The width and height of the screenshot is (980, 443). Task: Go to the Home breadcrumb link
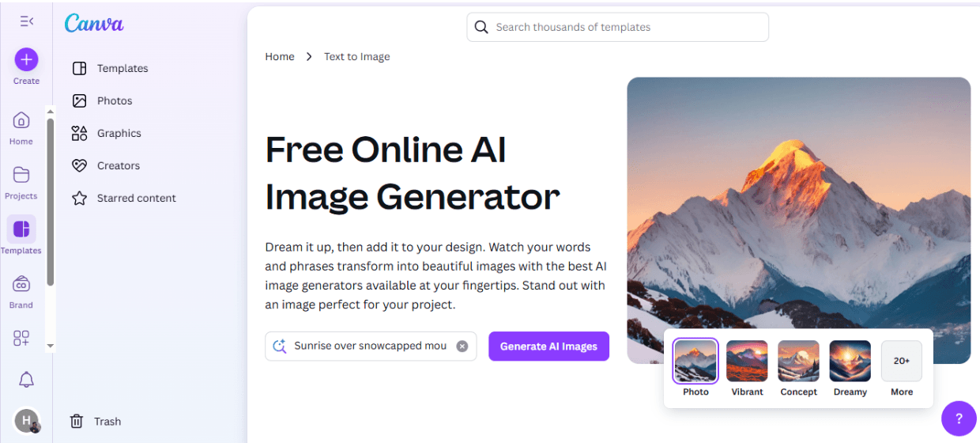coord(280,57)
